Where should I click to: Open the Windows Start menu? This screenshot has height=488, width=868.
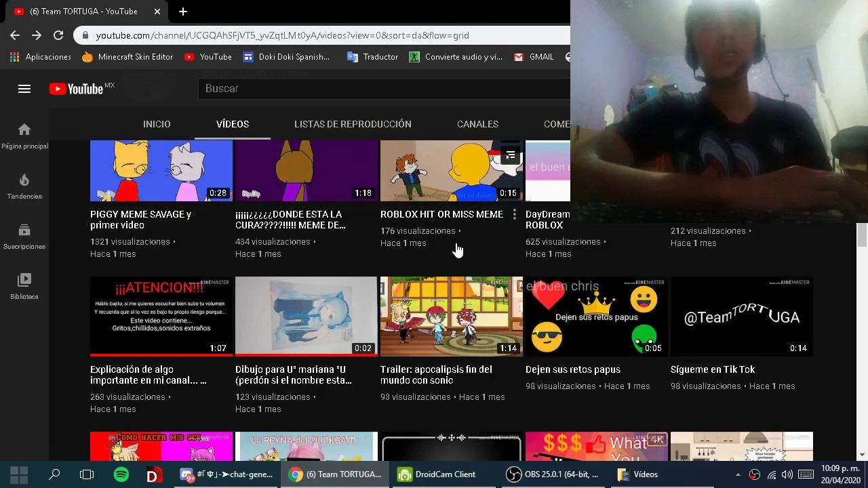click(x=18, y=474)
